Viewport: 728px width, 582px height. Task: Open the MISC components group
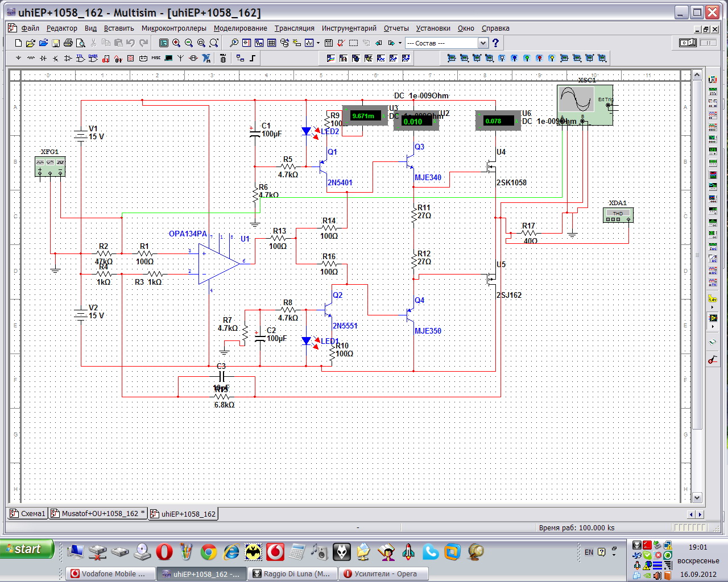tap(155, 58)
